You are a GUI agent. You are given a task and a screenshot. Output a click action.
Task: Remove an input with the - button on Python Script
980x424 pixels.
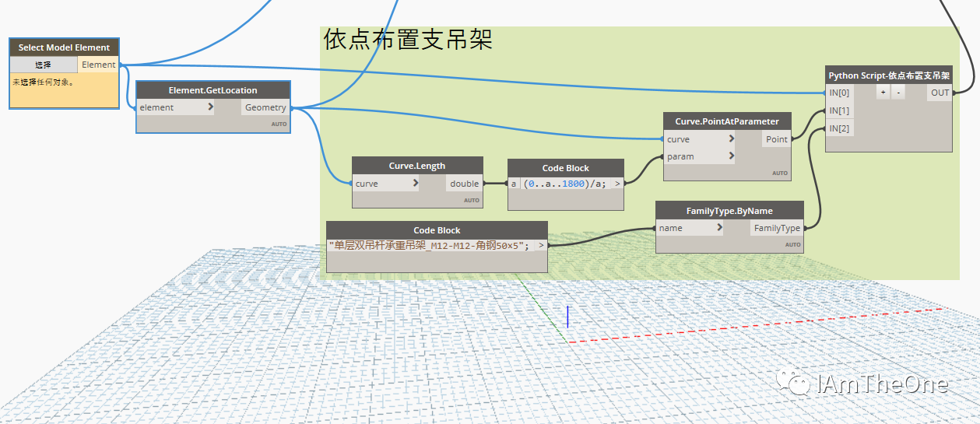pos(898,93)
